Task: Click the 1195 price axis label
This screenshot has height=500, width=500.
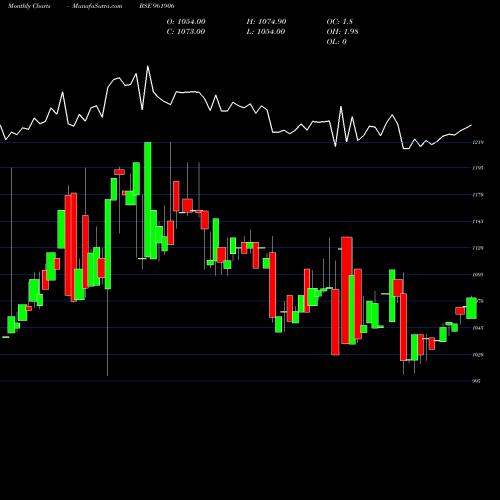Action: tap(478, 168)
